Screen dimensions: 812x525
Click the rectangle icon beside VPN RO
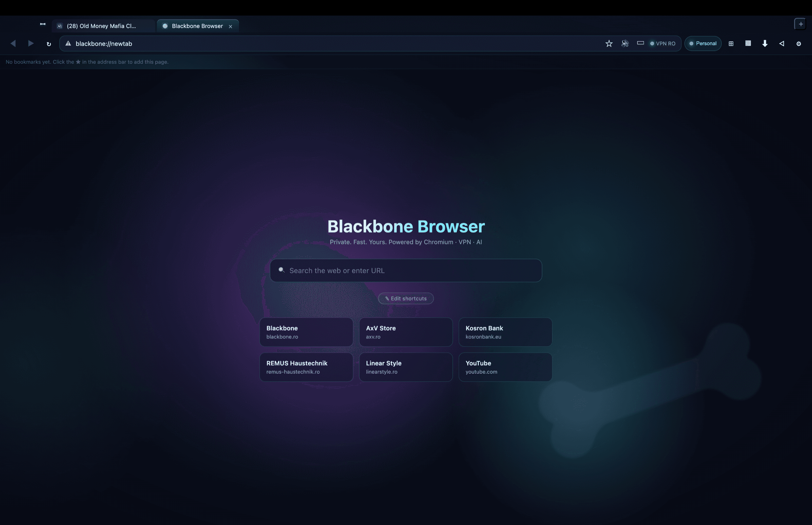(x=640, y=43)
